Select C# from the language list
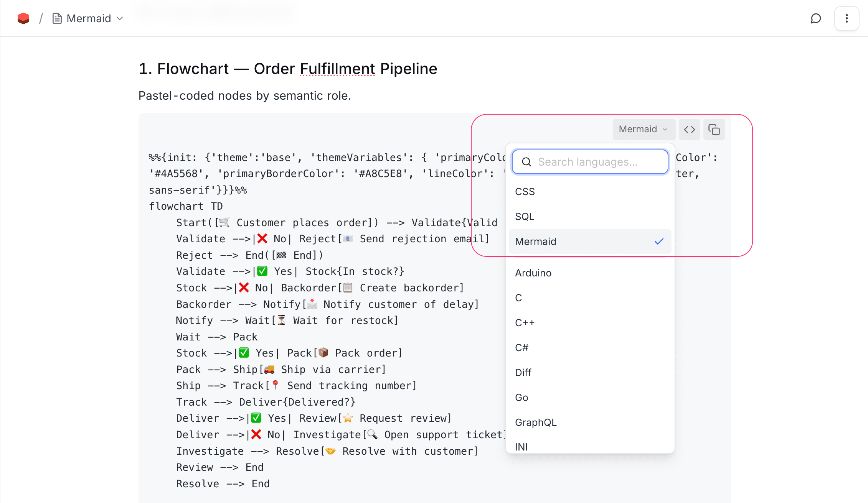The width and height of the screenshot is (868, 503). click(x=590, y=348)
